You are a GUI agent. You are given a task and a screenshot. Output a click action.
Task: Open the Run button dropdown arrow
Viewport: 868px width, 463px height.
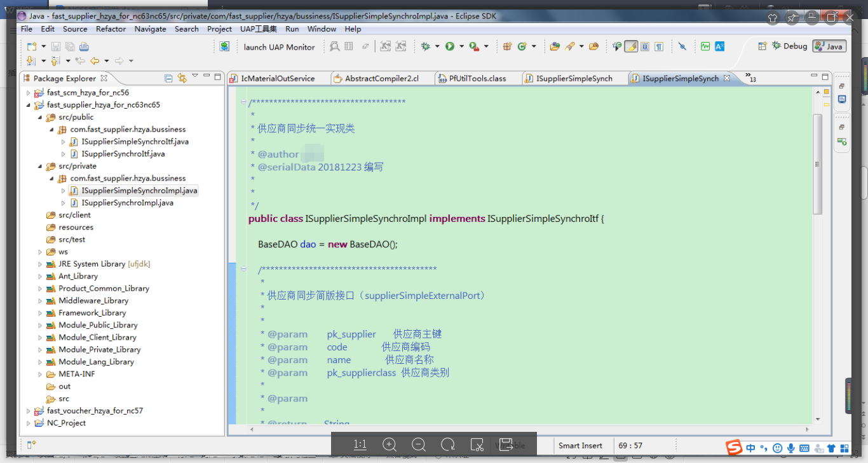(x=462, y=46)
